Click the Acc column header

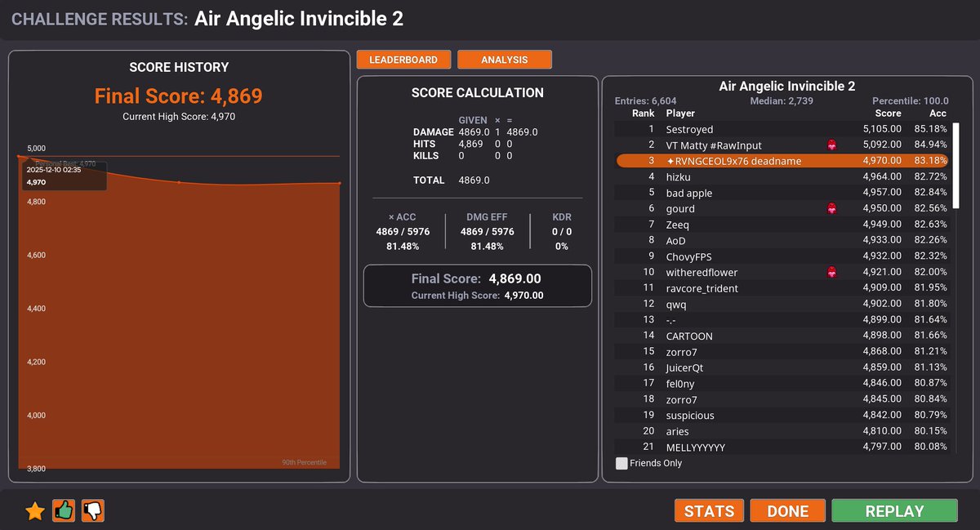(x=938, y=114)
